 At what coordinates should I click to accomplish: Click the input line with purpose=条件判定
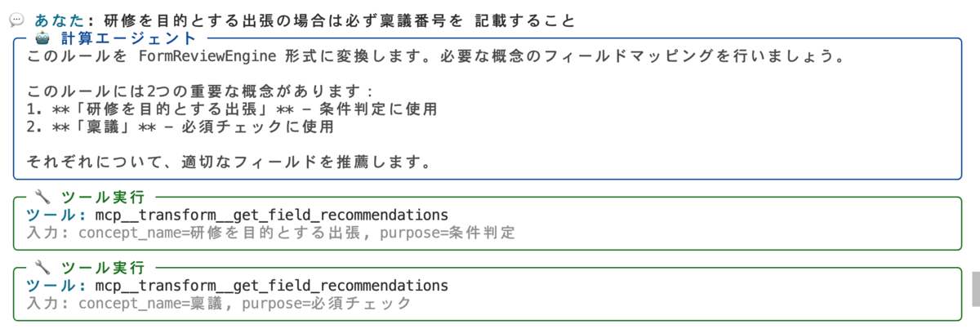pyautogui.click(x=270, y=233)
